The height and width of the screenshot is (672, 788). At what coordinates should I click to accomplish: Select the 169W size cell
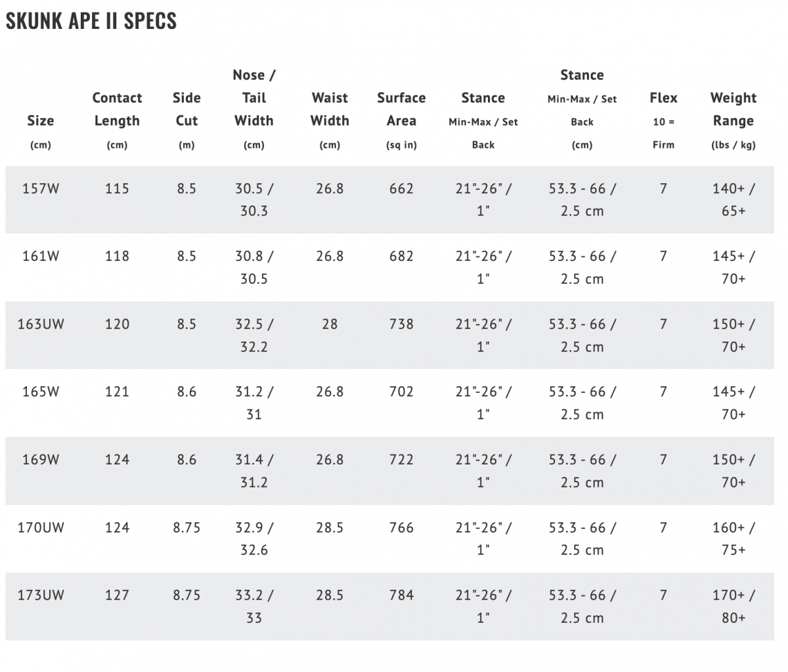pos(41,460)
